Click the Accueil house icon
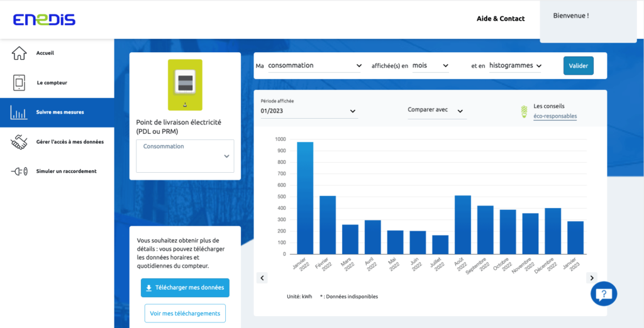 [19, 53]
